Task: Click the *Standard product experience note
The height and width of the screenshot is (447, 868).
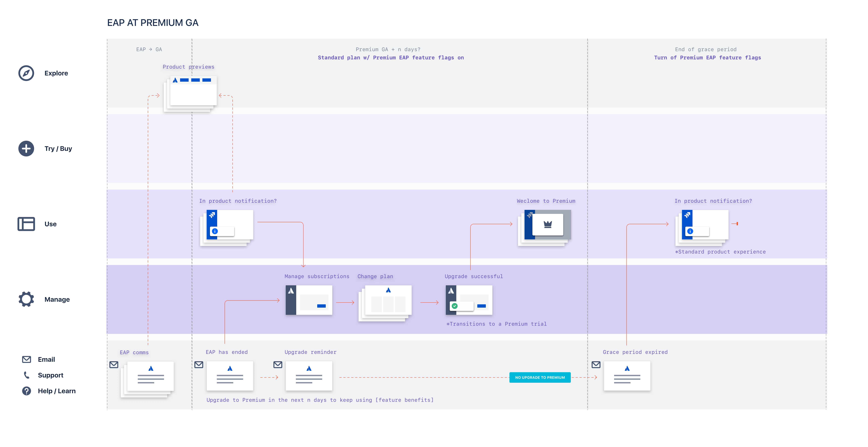Action: [720, 252]
